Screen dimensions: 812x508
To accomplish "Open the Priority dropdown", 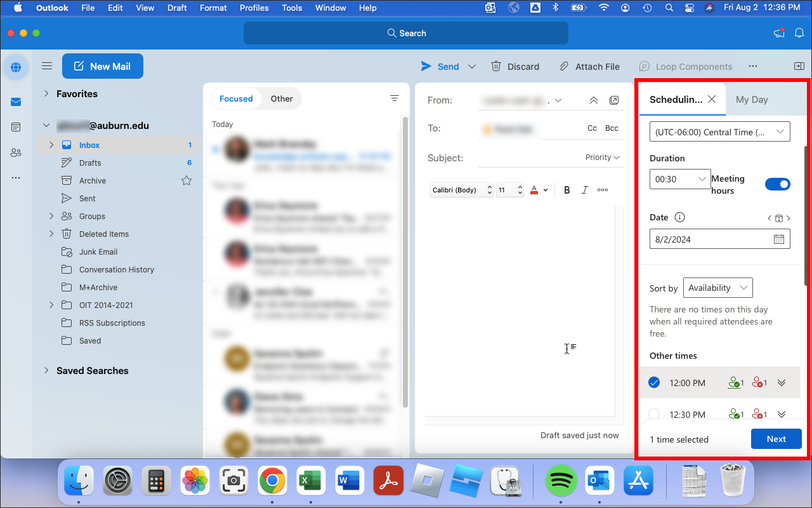I will pos(603,157).
